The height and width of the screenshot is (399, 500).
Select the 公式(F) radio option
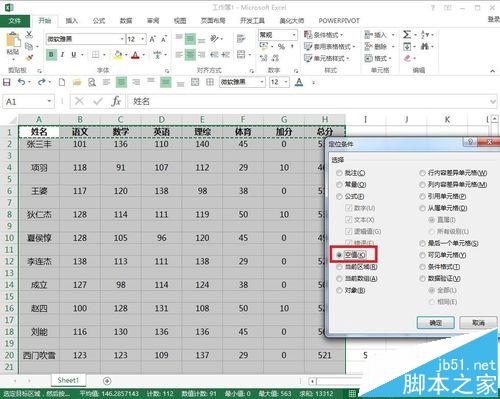click(x=339, y=196)
